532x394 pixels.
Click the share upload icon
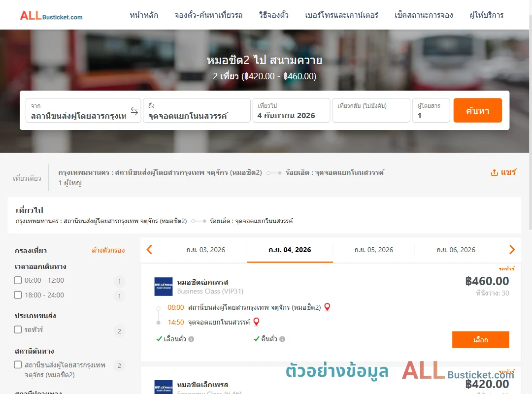tap(495, 173)
